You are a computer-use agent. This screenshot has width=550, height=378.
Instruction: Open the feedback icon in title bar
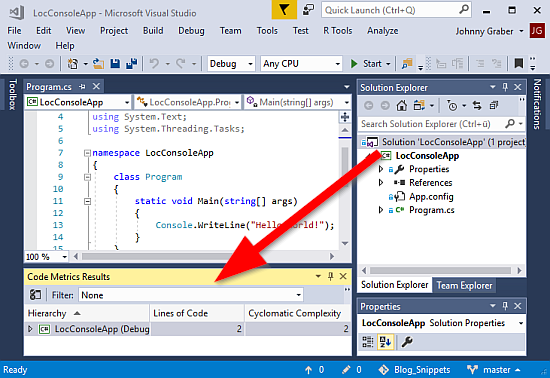(308, 10)
